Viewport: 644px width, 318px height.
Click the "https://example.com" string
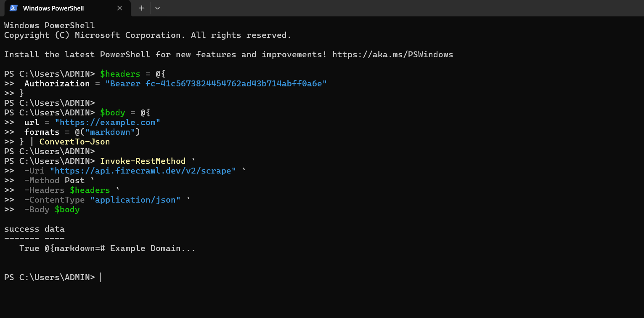tap(107, 122)
